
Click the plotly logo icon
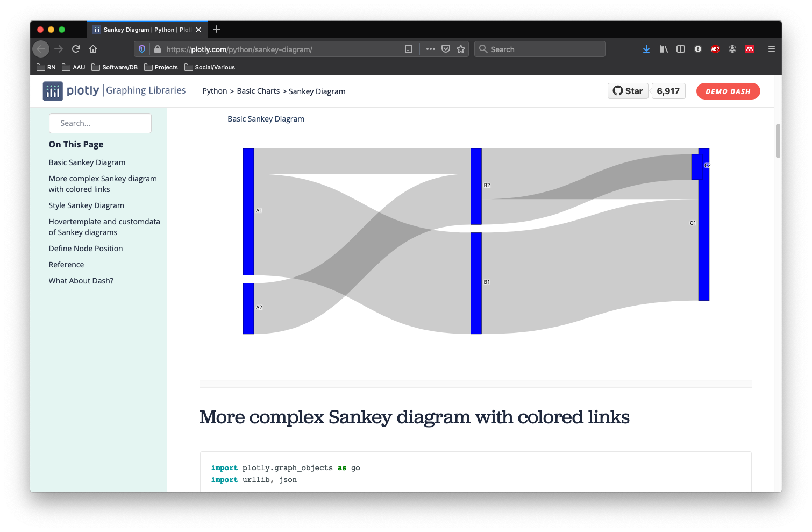point(53,91)
